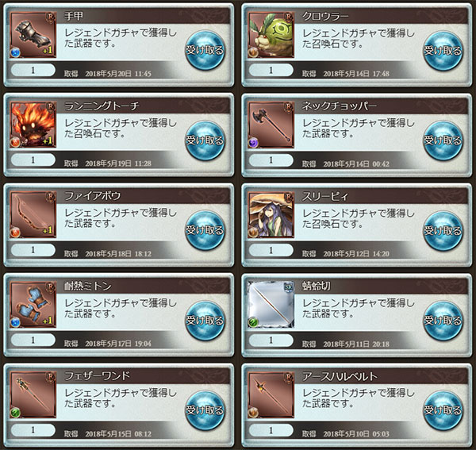Click the 蜻蛉切 spear thumbnail
This screenshot has width=476, height=450.
(x=271, y=304)
